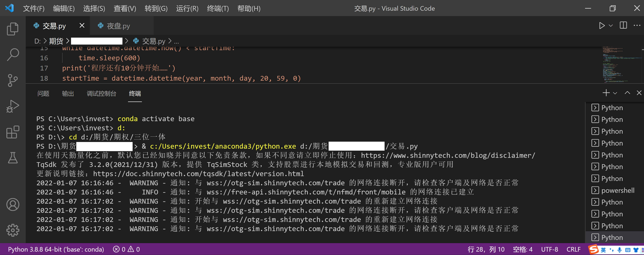Switch to the 问题 panel tab
Image resolution: width=644 pixels, height=255 pixels.
point(43,93)
